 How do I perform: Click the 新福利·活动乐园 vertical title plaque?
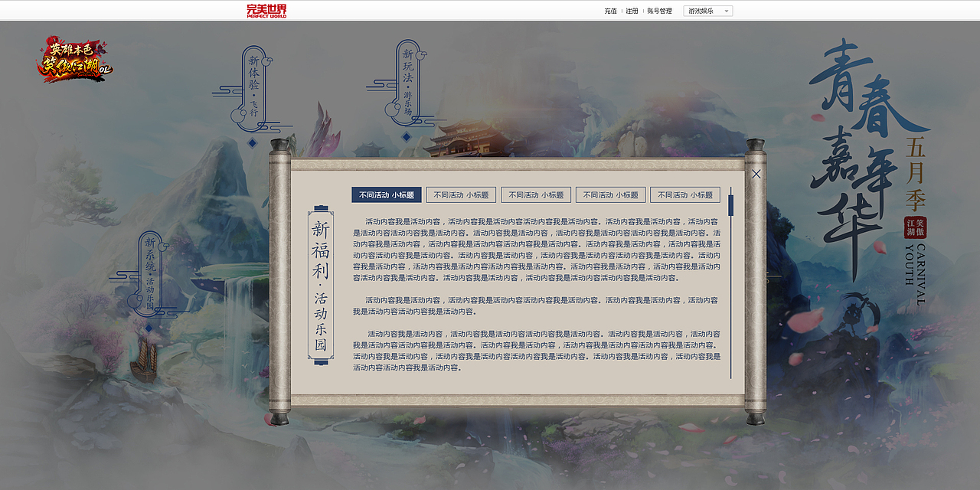[321, 285]
